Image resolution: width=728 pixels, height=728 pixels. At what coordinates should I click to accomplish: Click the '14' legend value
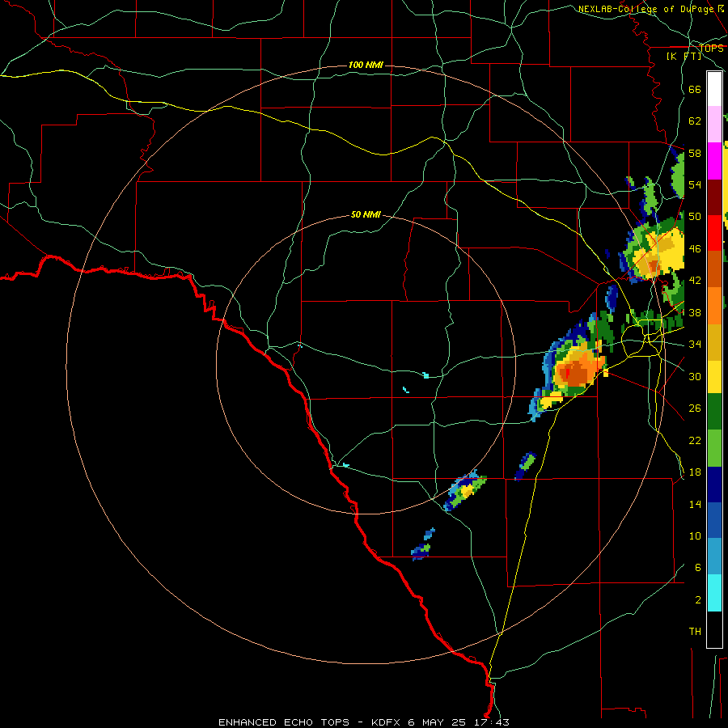pyautogui.click(x=695, y=504)
